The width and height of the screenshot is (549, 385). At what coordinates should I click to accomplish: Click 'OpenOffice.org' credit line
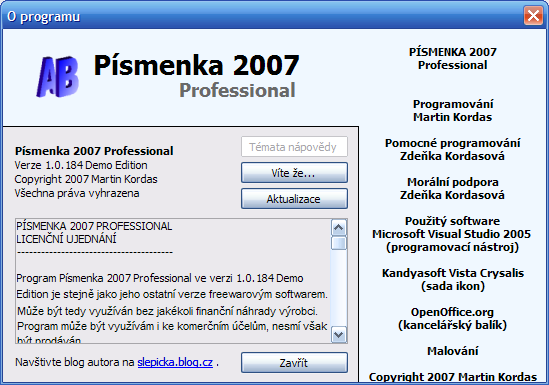coord(453,312)
